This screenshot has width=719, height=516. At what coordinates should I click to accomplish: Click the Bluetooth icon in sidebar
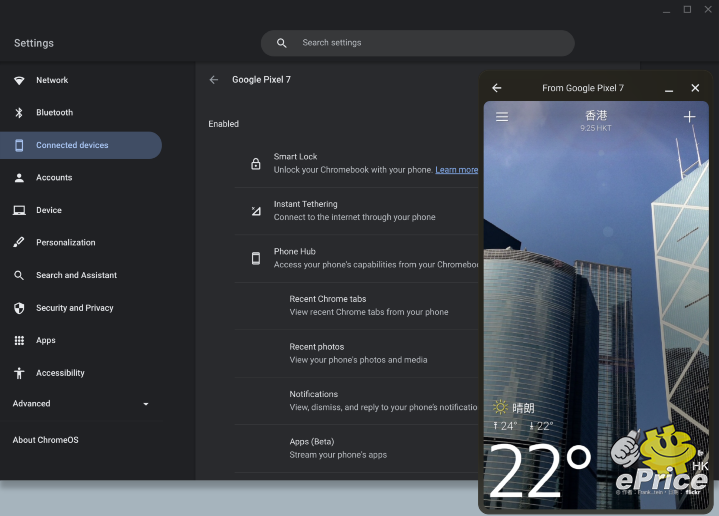click(x=19, y=113)
